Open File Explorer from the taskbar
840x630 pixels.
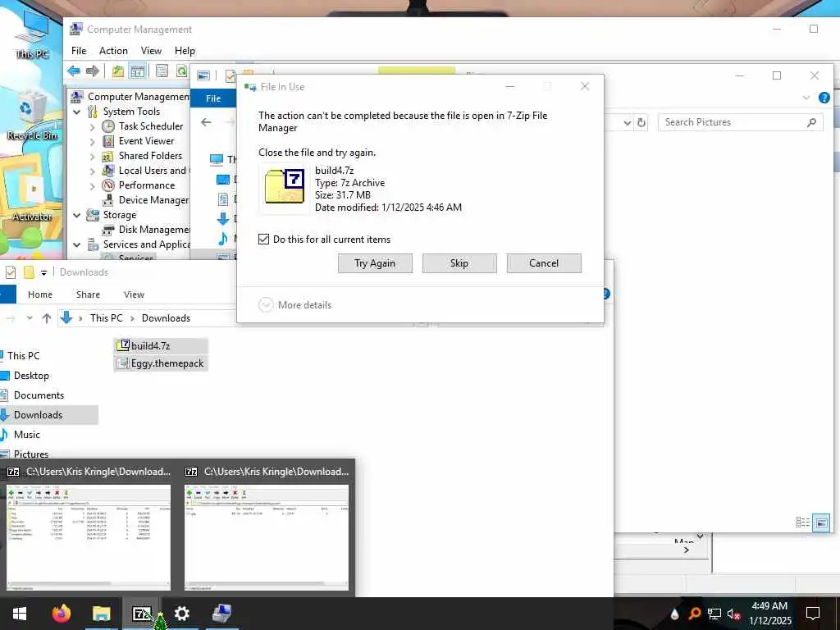point(101,614)
